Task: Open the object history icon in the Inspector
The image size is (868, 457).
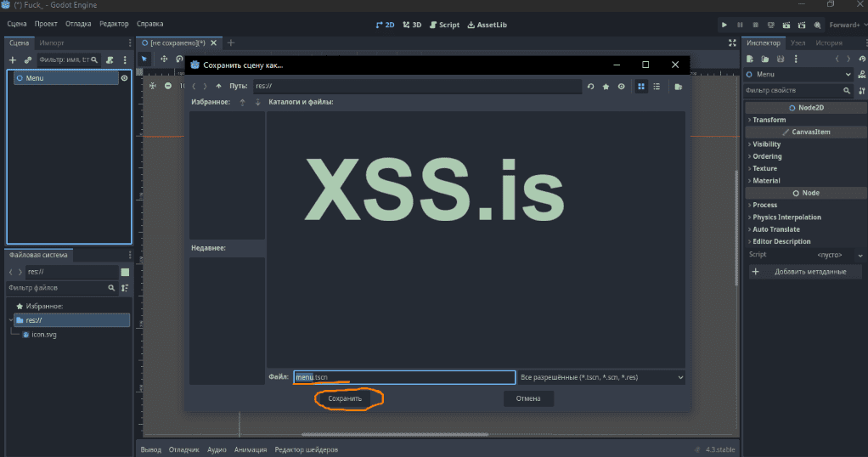Action: click(862, 59)
